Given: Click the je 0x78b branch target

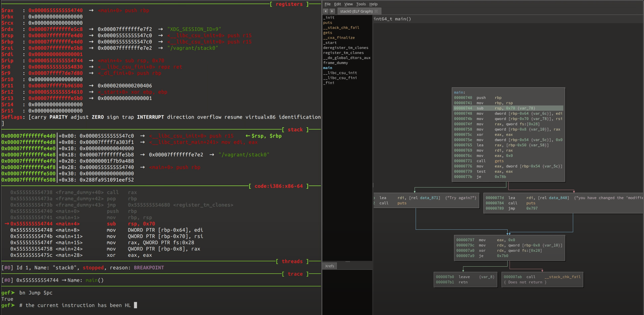Looking at the screenshot, I should click(500, 177).
